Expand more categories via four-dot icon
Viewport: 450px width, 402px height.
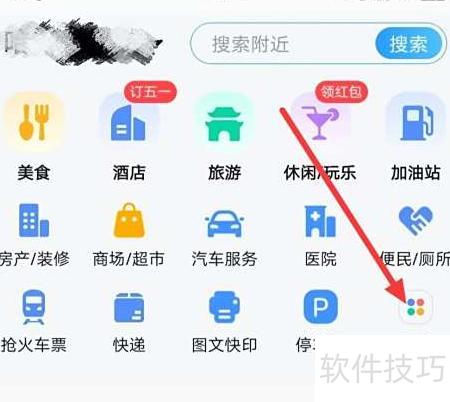pyautogui.click(x=416, y=307)
